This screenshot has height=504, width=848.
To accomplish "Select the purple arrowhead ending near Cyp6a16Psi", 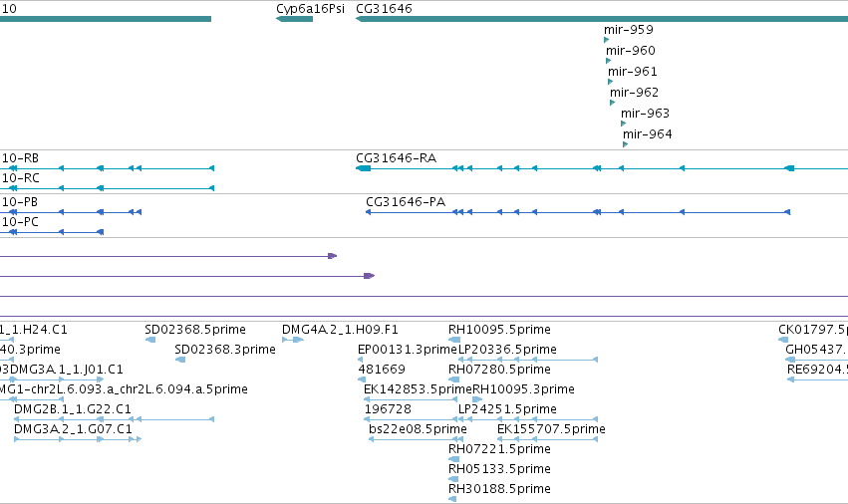I will [x=333, y=256].
